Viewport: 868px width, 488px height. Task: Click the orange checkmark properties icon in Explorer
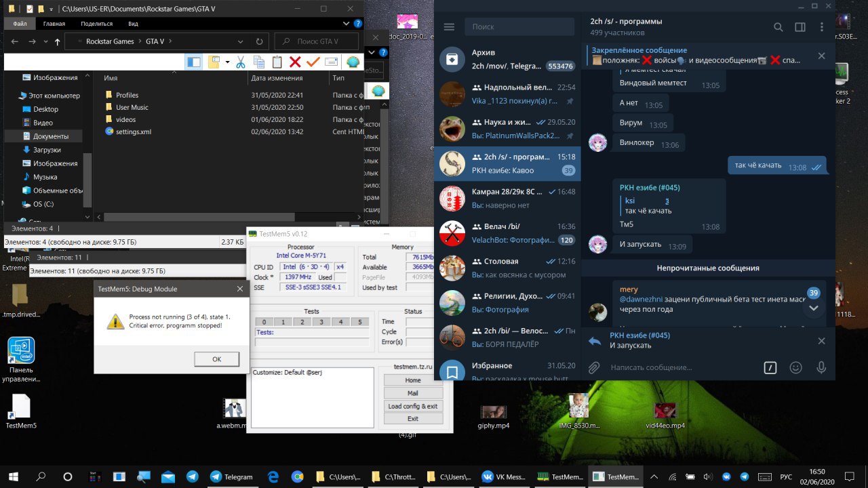click(313, 62)
